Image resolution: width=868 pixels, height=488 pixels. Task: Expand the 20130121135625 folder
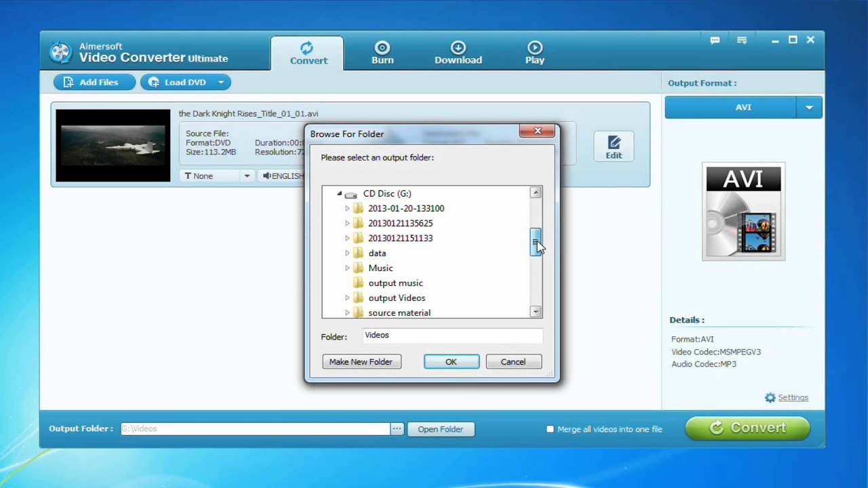[x=347, y=224]
